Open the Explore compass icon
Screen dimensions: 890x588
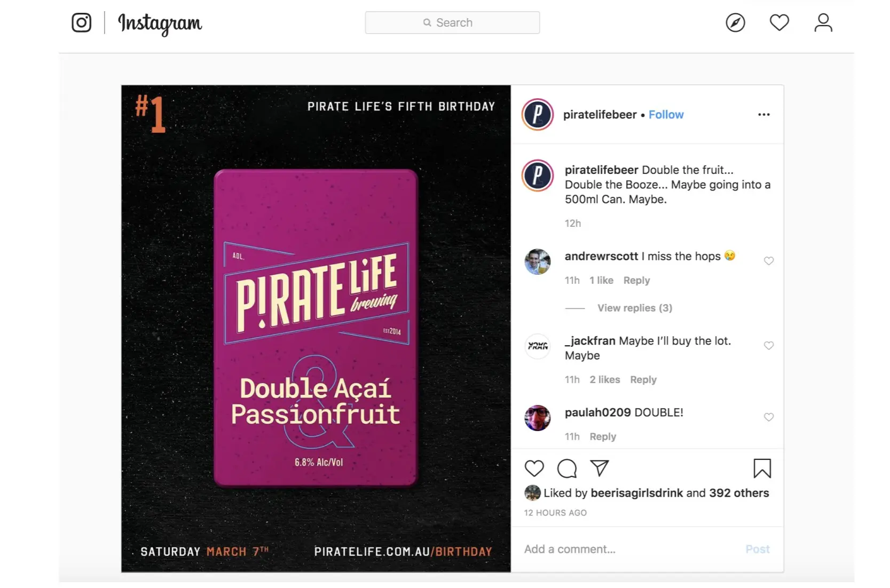pos(735,22)
